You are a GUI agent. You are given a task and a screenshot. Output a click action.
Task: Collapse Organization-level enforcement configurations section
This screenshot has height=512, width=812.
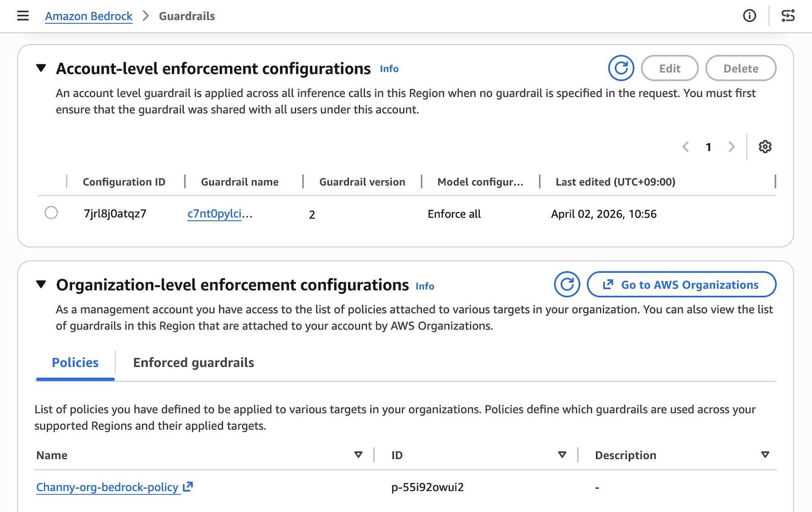[41, 284]
